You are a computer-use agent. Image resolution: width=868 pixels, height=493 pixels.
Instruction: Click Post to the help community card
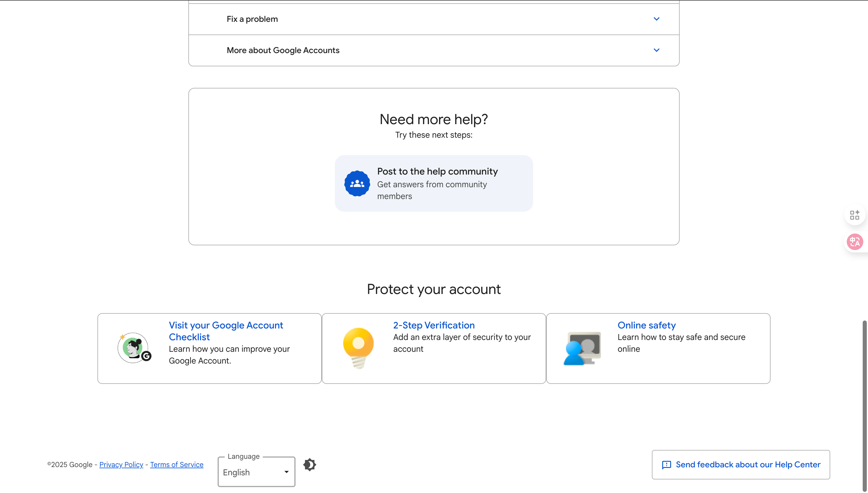[x=434, y=183]
